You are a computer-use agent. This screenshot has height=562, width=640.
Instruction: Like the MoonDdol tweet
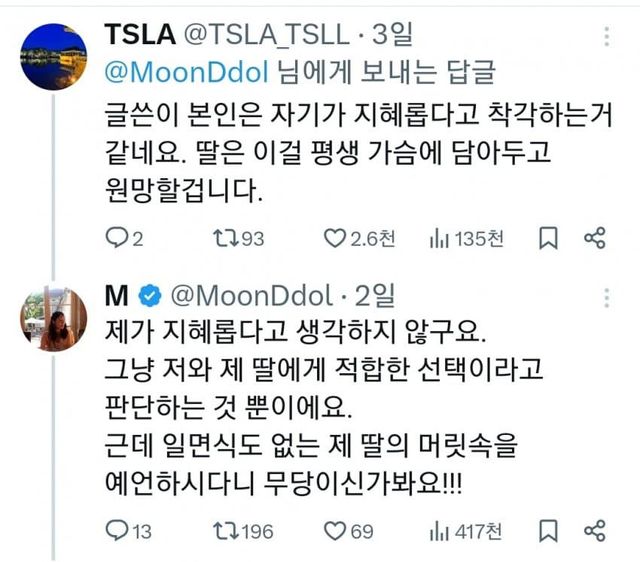(334, 530)
